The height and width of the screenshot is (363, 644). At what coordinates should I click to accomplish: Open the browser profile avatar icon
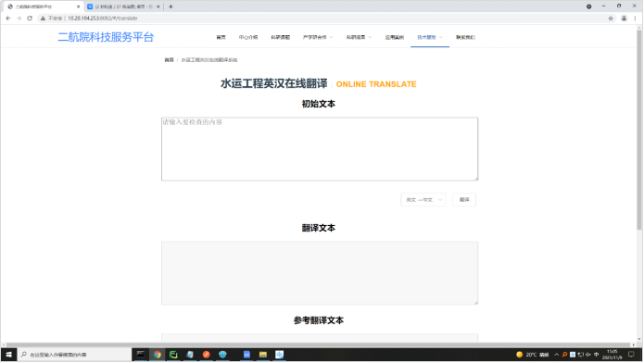[x=624, y=19]
